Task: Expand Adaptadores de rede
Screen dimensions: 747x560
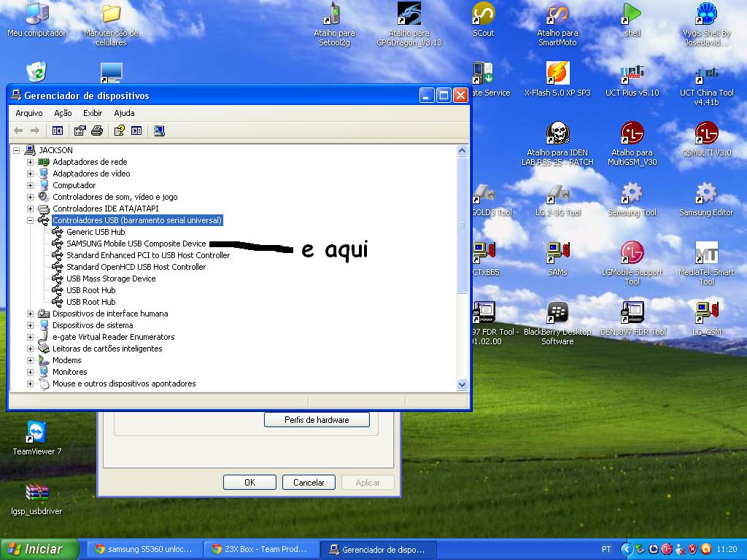Action: [x=30, y=162]
